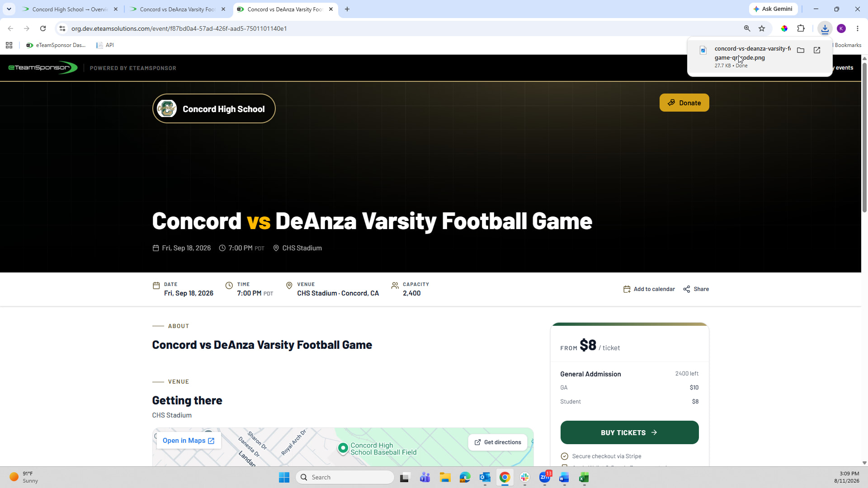
Task: Open Excel from the taskbar
Action: click(x=584, y=477)
